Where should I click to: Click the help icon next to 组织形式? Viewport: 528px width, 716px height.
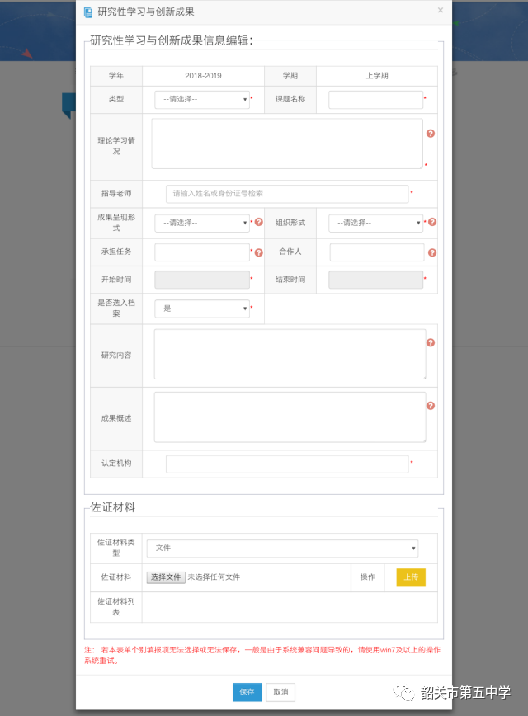[x=432, y=222]
